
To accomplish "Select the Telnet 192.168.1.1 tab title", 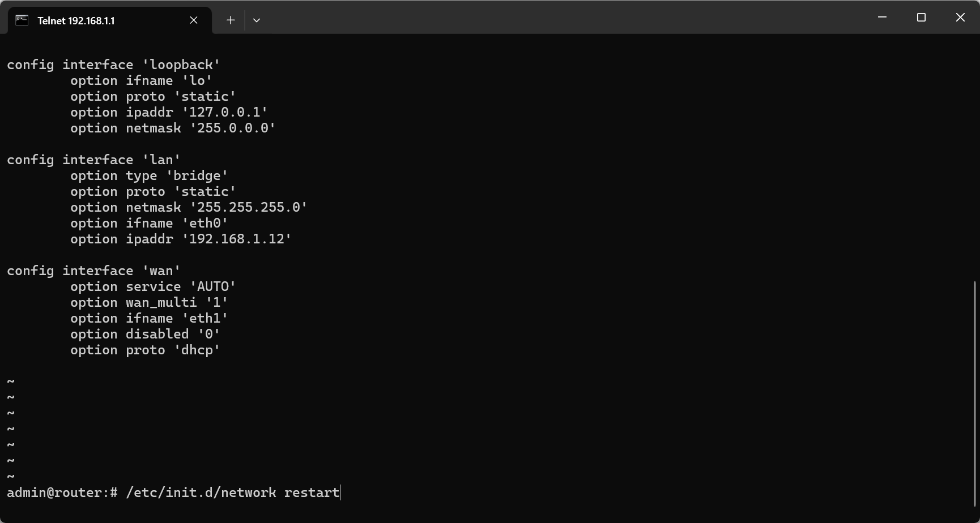I will (x=76, y=21).
